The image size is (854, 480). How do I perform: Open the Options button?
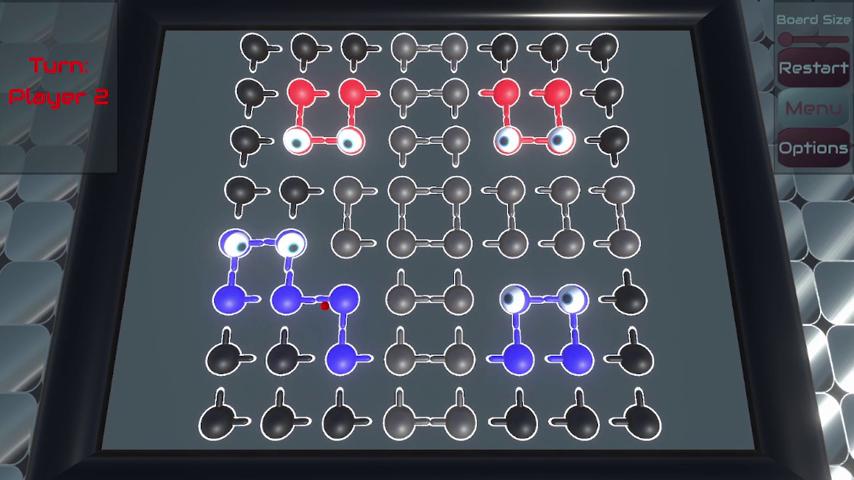click(x=814, y=148)
